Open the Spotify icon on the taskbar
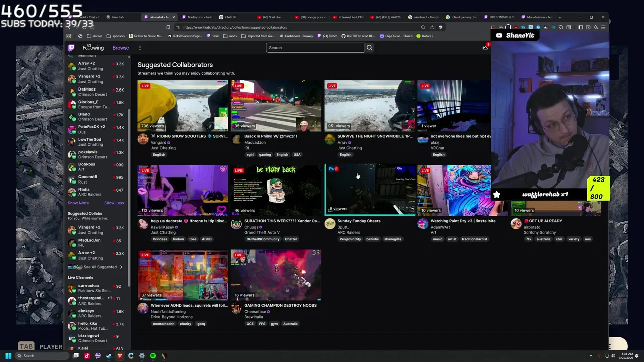 [153, 356]
